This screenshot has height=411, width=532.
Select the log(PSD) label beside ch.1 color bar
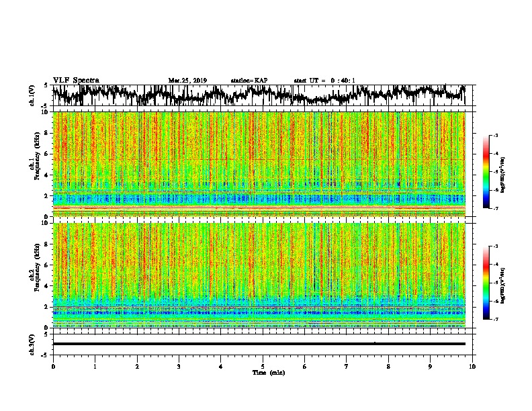(x=502, y=175)
